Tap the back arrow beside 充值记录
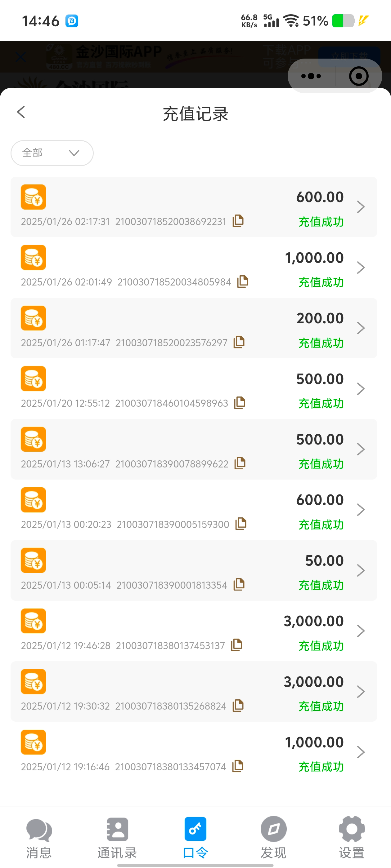 coord(21,113)
